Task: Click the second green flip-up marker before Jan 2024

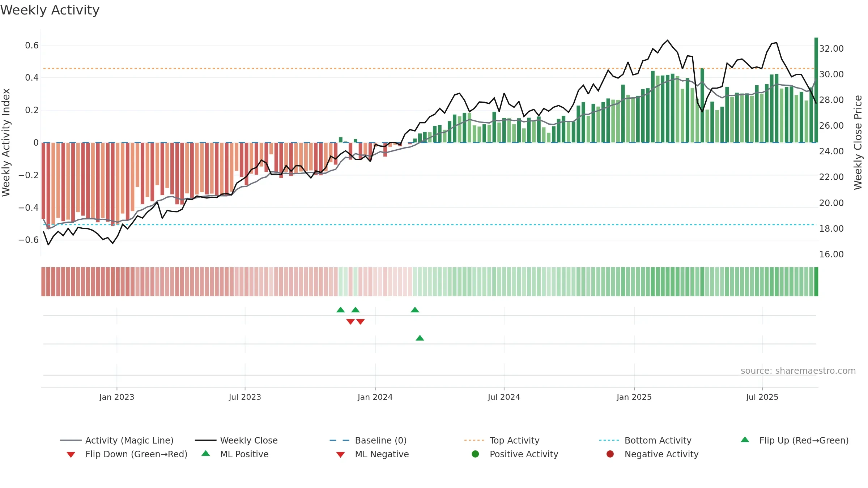Action: pyautogui.click(x=356, y=310)
